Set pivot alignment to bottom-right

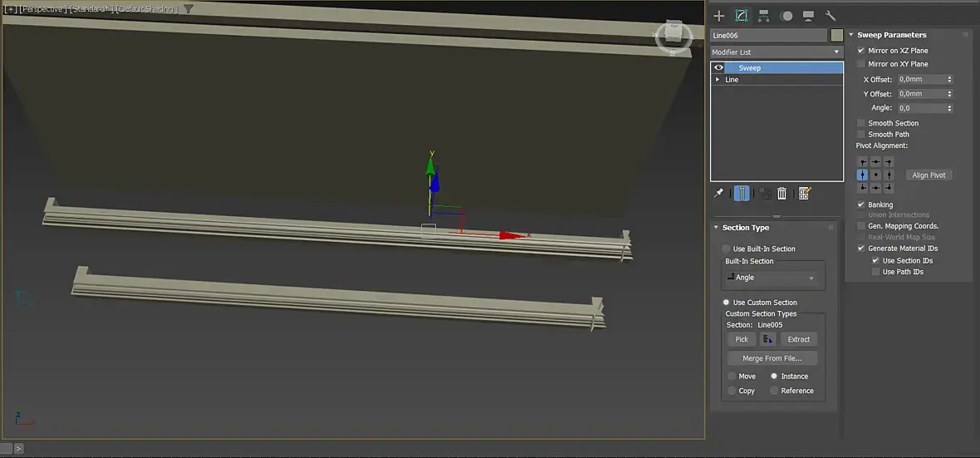889,188
